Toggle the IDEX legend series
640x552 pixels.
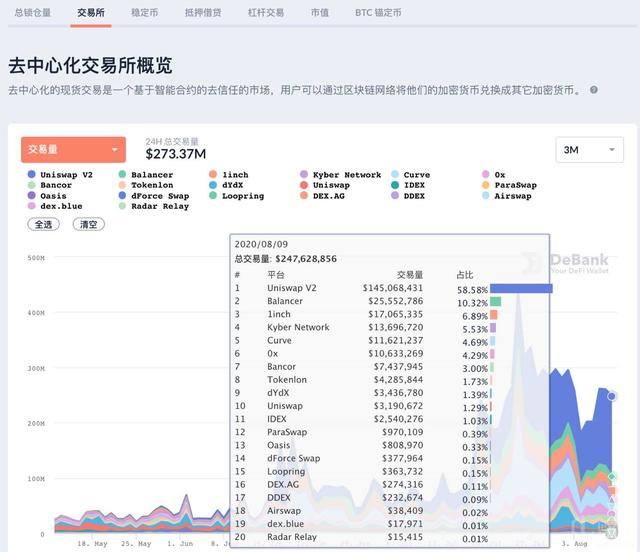coord(408,185)
